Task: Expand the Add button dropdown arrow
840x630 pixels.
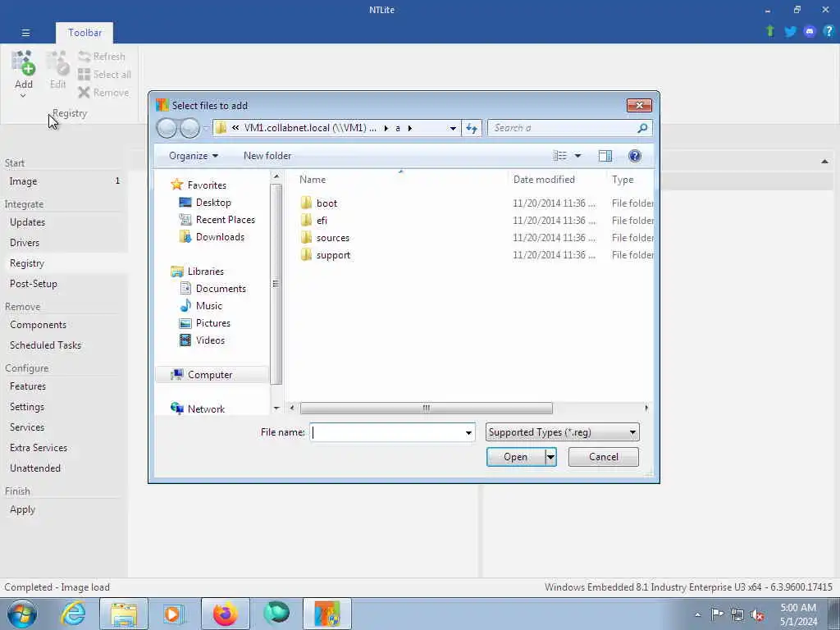Action: (23, 96)
